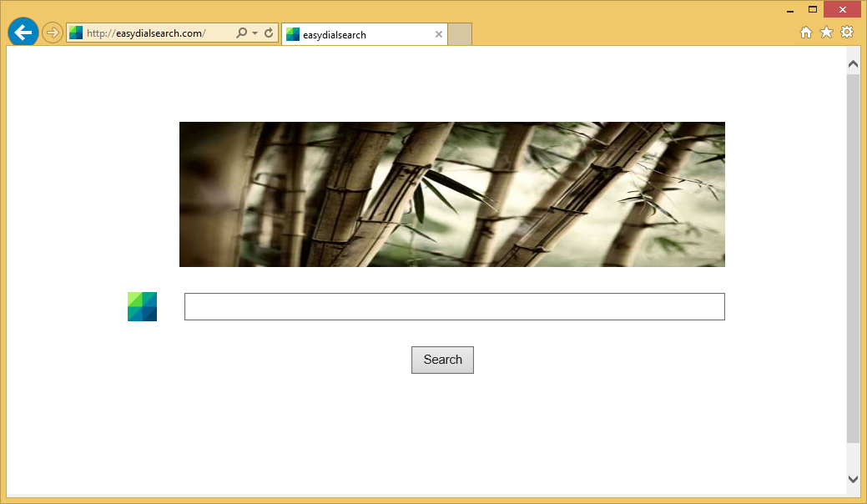Open the Tools gear menu
This screenshot has height=504, width=867.
846,32
